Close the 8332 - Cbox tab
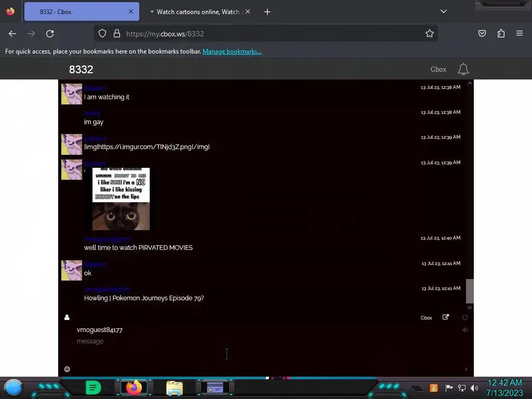The image size is (532, 399). click(131, 11)
